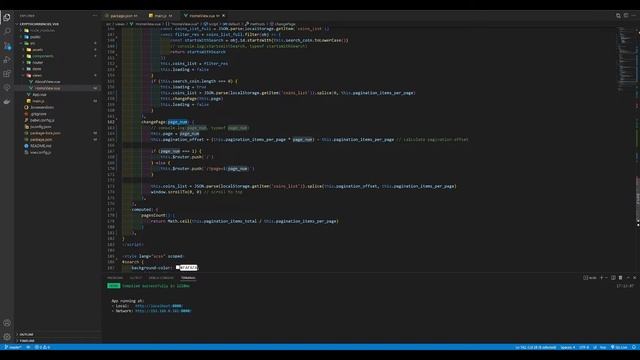Click the notifications bell in status bar
This screenshot has height=360, width=640.
634,347
